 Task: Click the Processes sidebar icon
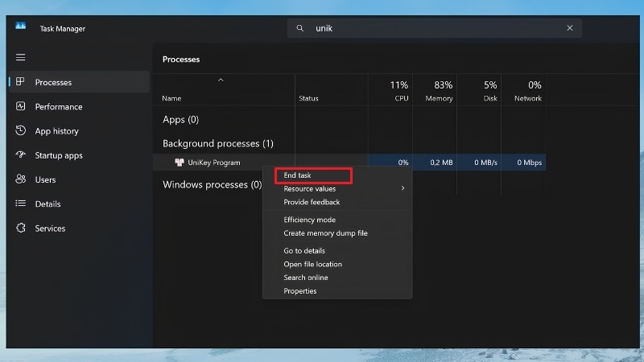(x=20, y=82)
